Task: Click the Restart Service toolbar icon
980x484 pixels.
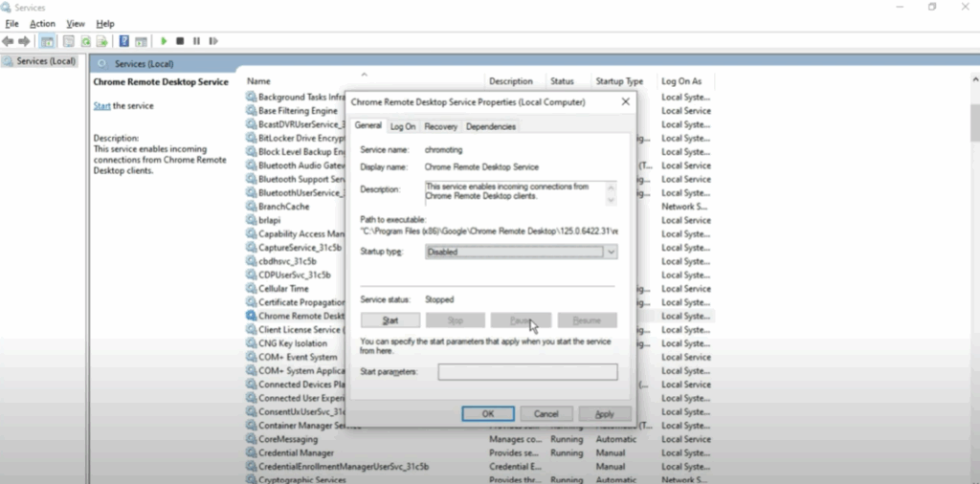Action: pos(213,41)
